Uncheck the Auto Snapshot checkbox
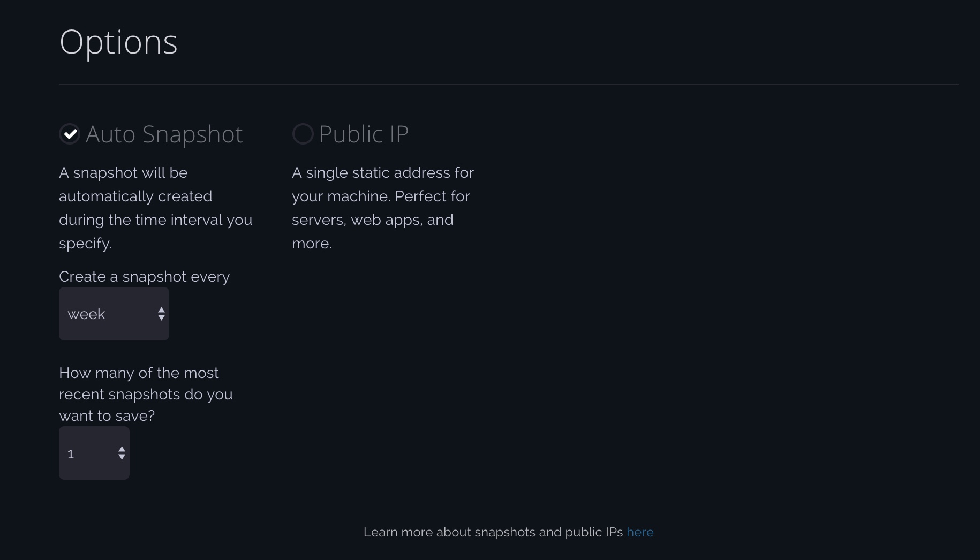This screenshot has width=980, height=560. click(70, 134)
